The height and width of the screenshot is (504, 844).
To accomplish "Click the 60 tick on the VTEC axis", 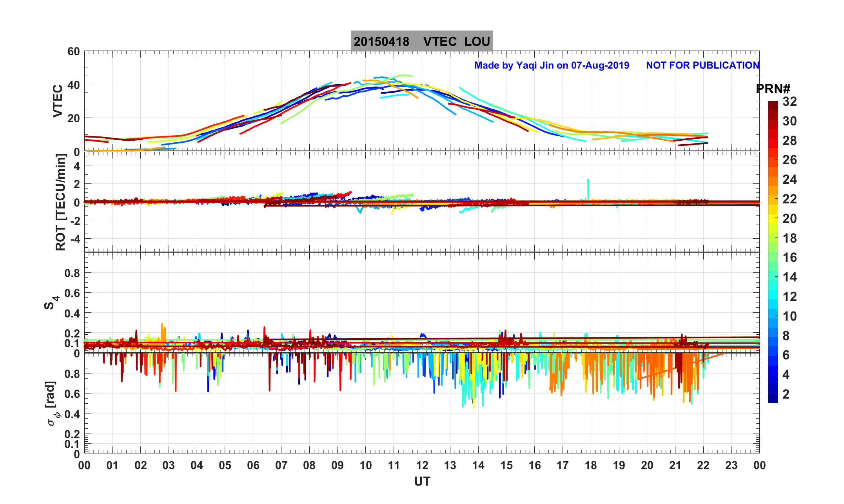I will pos(73,51).
